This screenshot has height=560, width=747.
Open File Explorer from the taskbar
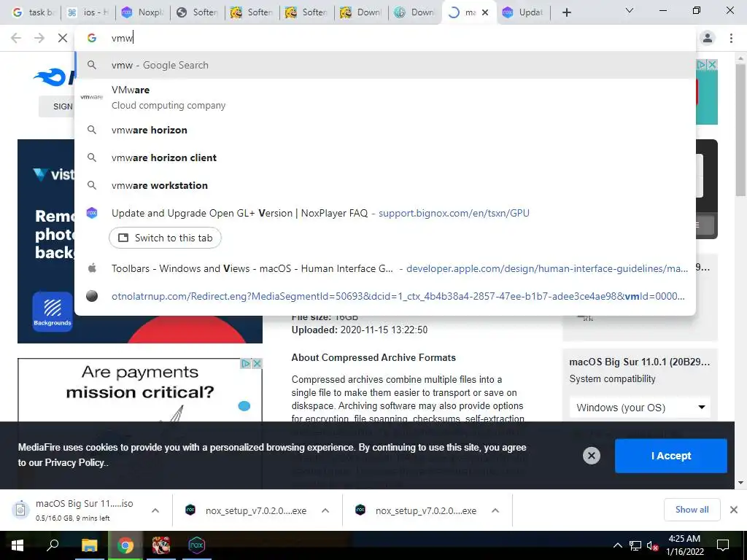coord(89,545)
